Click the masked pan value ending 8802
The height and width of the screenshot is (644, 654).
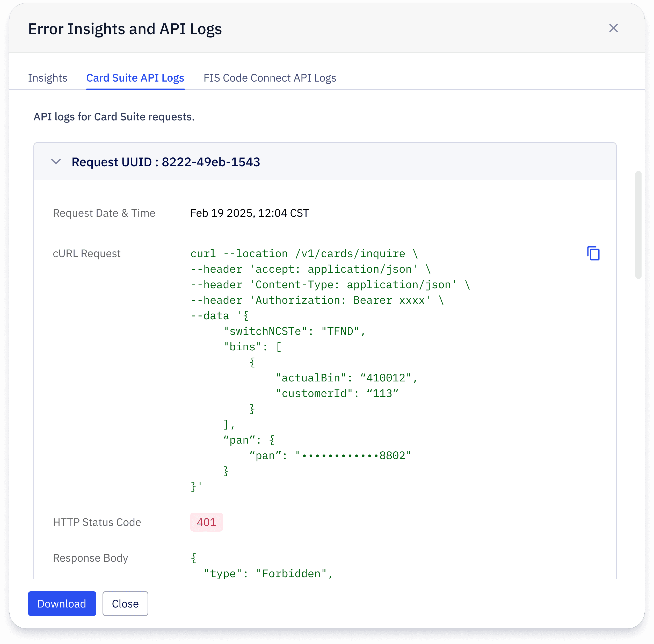[x=353, y=455]
